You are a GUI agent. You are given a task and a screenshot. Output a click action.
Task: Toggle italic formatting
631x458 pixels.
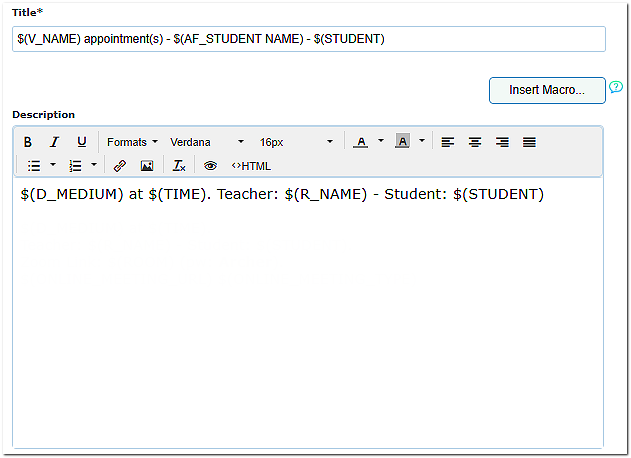tap(55, 142)
